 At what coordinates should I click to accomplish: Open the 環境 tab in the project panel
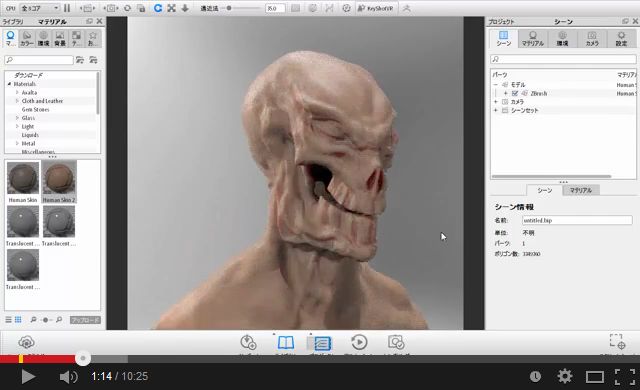coord(562,38)
